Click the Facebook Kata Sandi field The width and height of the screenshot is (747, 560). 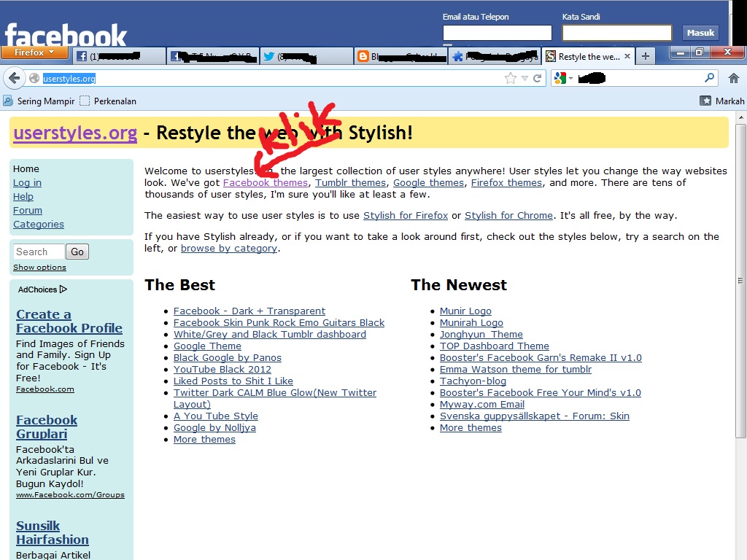tap(617, 33)
